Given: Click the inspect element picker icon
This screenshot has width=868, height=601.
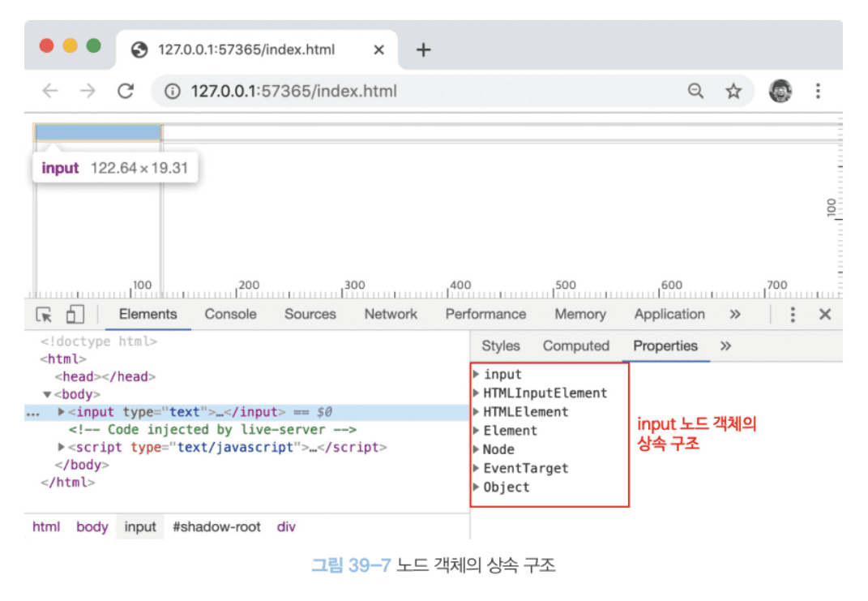Looking at the screenshot, I should coord(45,315).
